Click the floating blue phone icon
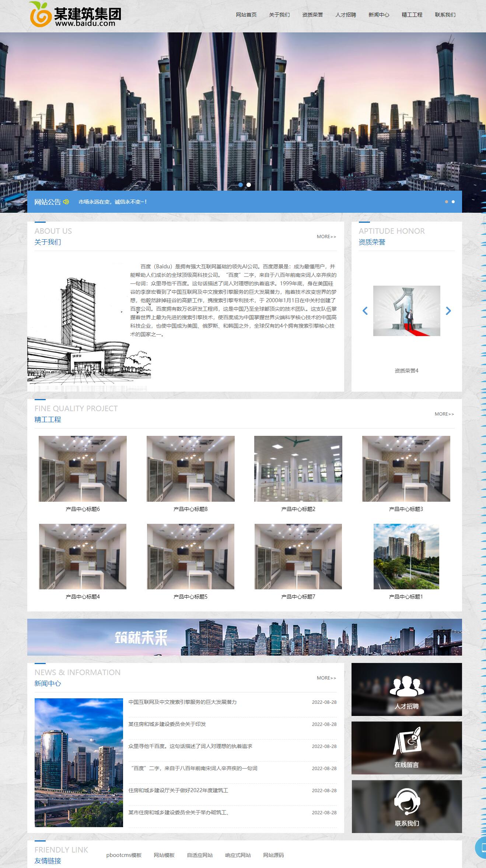 point(481,847)
